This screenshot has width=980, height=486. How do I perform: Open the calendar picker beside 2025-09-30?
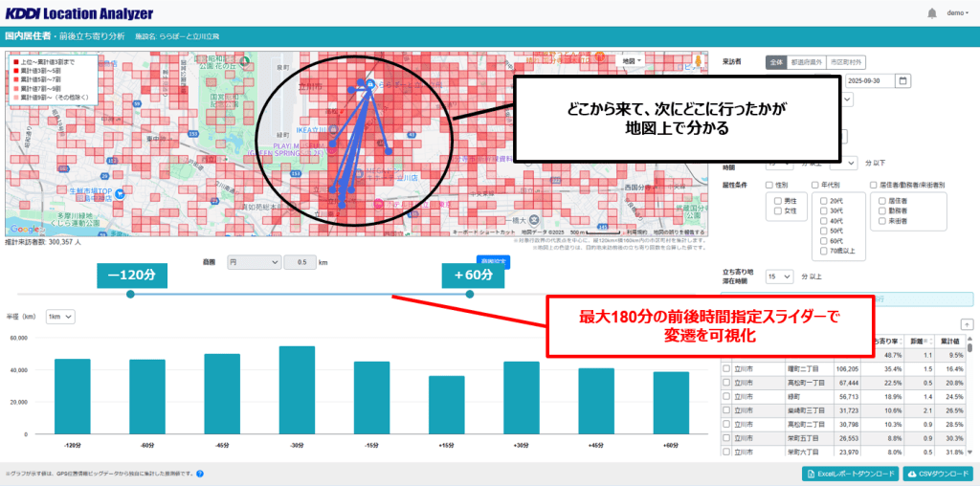tap(902, 80)
